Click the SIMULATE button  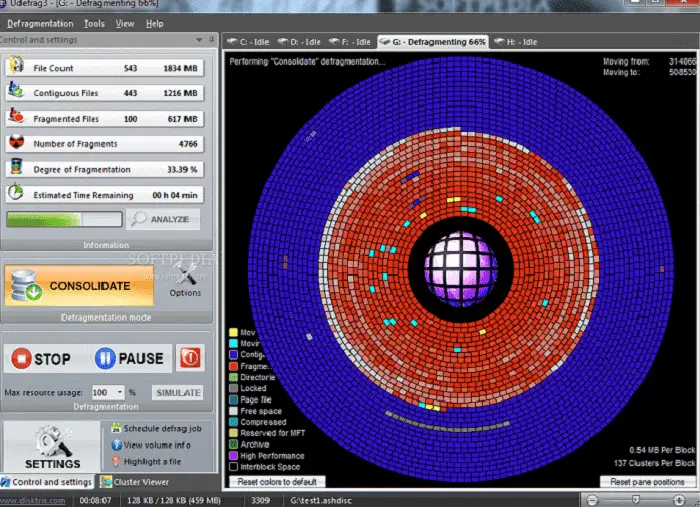(x=178, y=393)
